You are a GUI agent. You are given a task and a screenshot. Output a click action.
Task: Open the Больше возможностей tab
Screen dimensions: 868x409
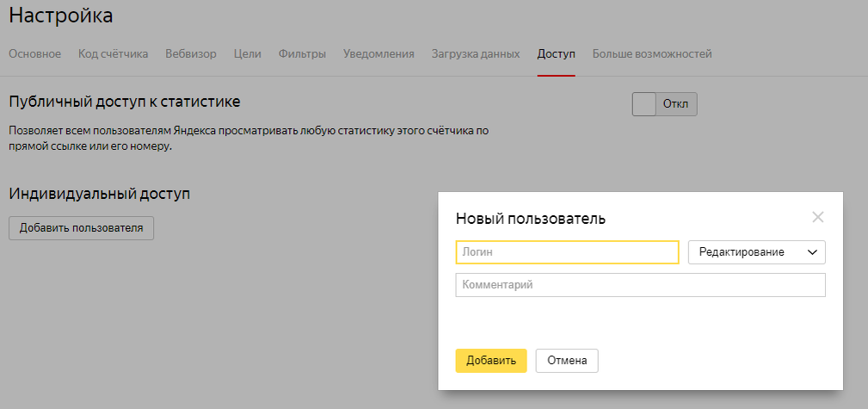click(x=652, y=53)
